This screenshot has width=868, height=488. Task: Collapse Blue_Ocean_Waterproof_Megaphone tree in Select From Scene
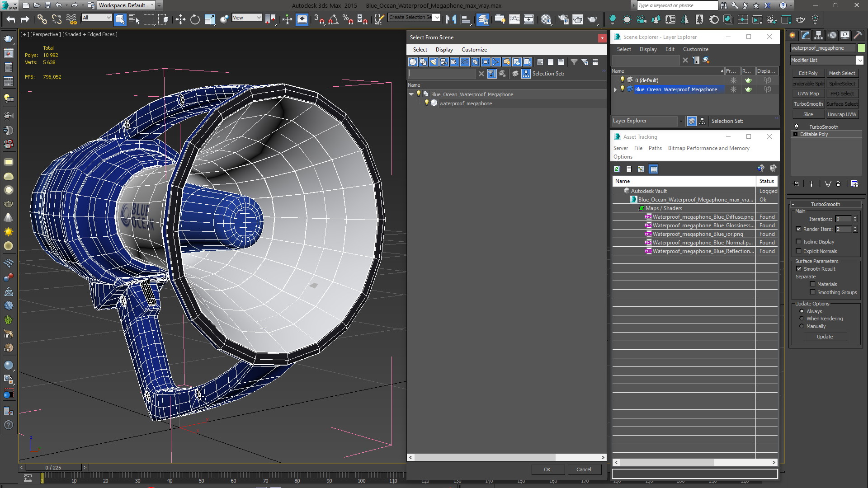tap(411, 94)
